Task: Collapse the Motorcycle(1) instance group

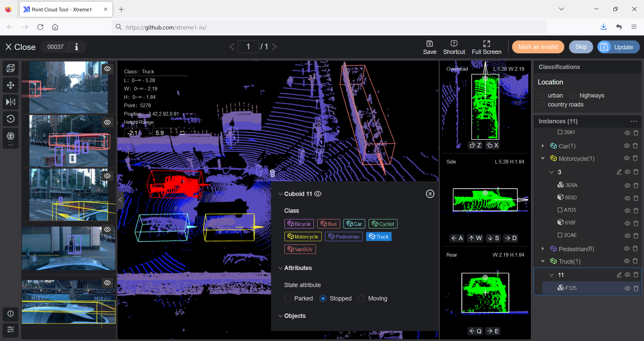Action: click(x=543, y=158)
